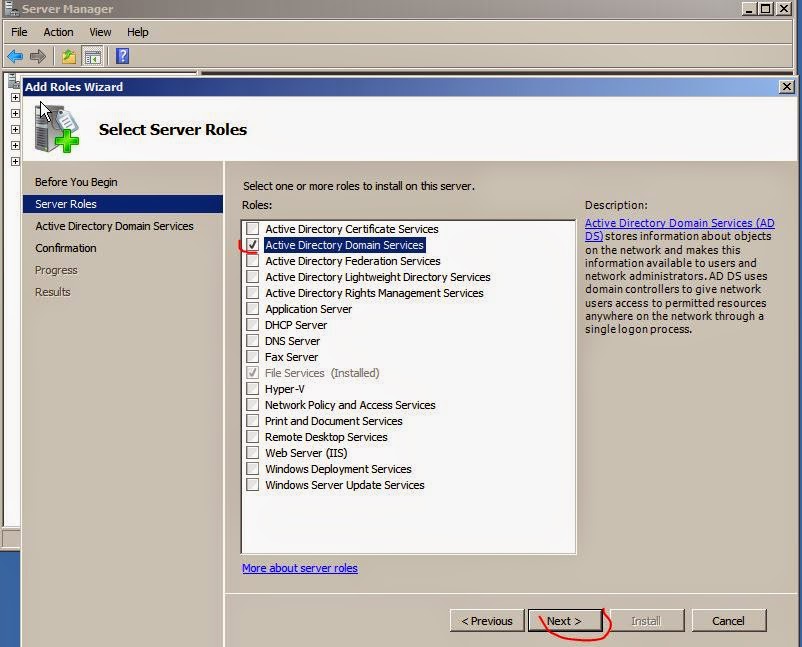
Task: Expand the third tree node plus sign
Action: 15,129
